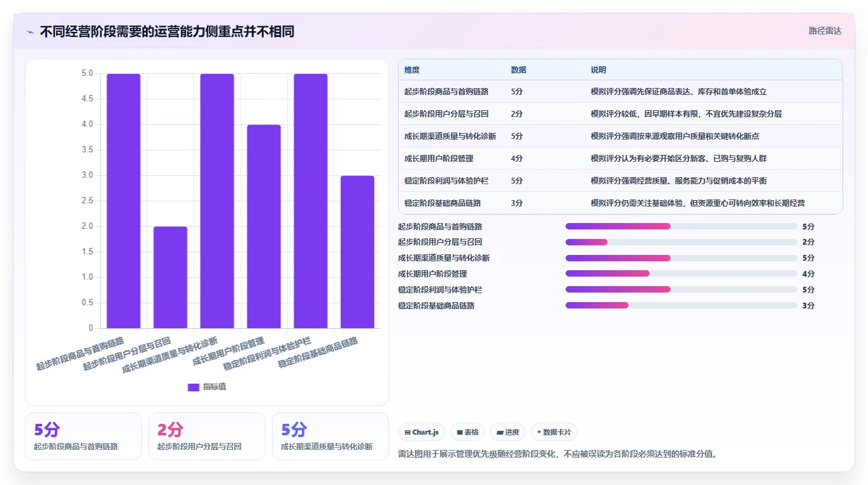Click the 起步阶段用户分层与召回 bar in chart
Viewport: 868px width, 485px height.
tap(170, 277)
